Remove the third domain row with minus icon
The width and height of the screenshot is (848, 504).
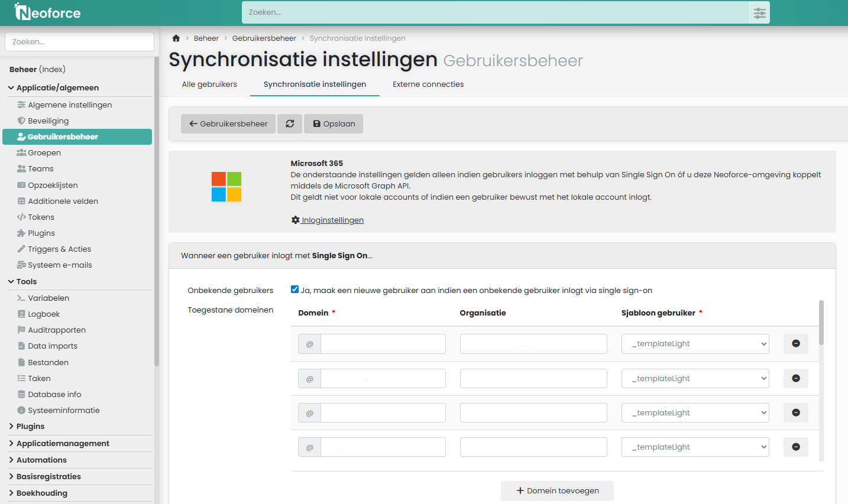795,413
